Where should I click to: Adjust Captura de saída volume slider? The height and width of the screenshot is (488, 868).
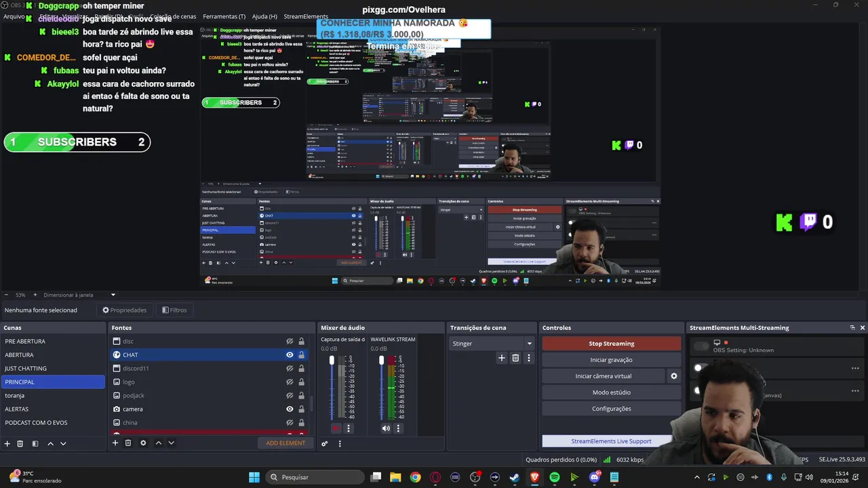pos(332,360)
